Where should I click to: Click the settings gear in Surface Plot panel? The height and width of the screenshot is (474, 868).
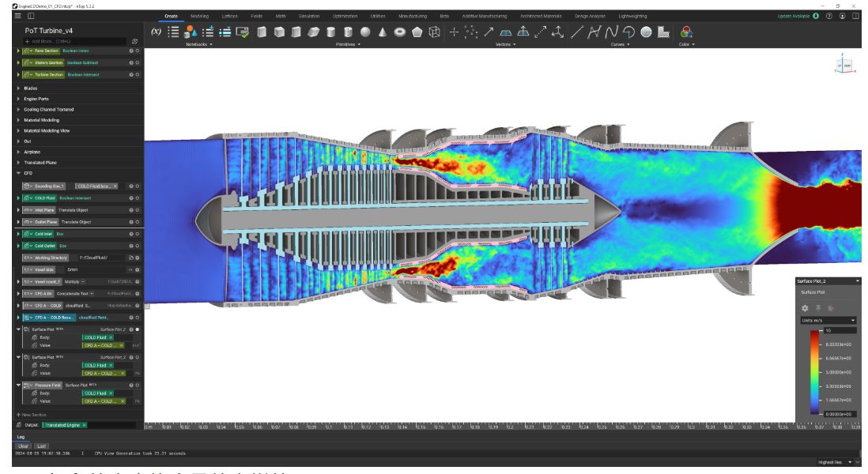[805, 307]
